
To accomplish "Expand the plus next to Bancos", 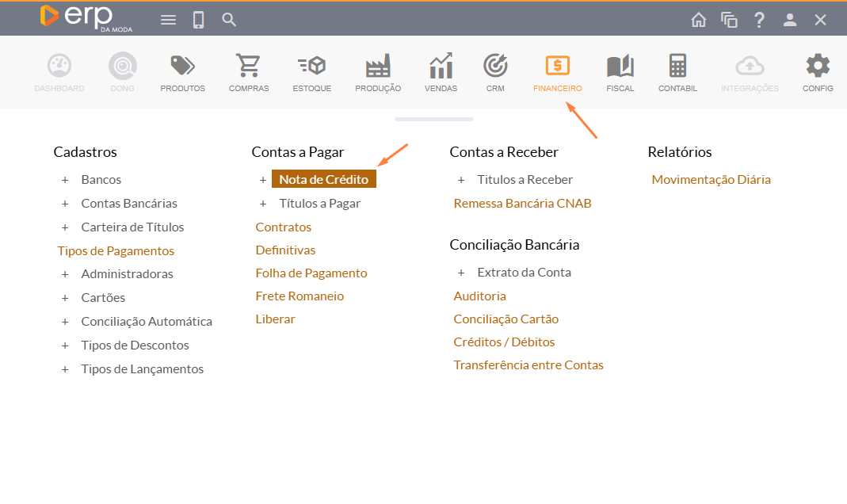I will [x=65, y=180].
